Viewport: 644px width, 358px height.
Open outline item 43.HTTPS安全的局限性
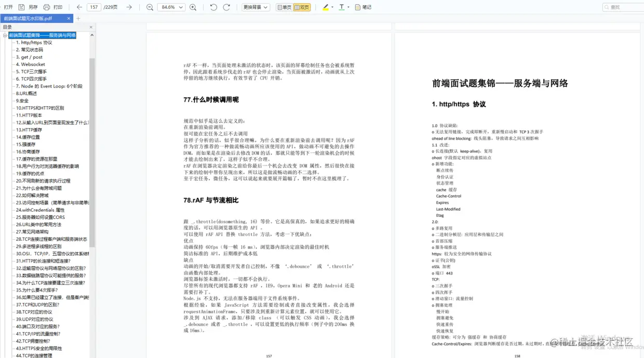[x=38, y=348]
